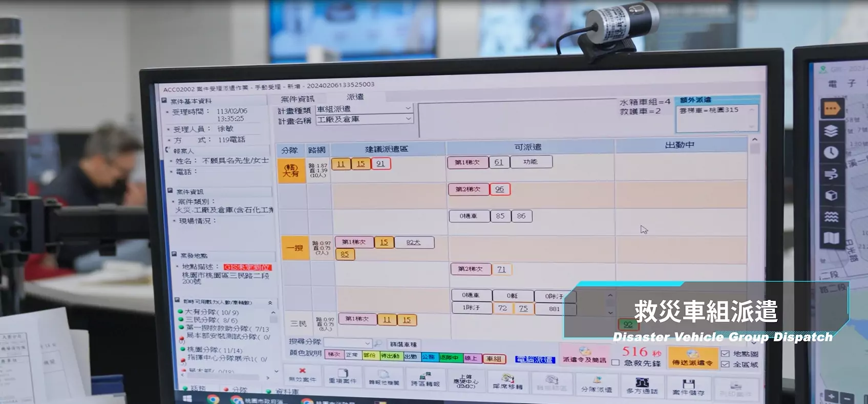Uncheck the 全區域 checkbox
The image size is (868, 404).
[725, 365]
